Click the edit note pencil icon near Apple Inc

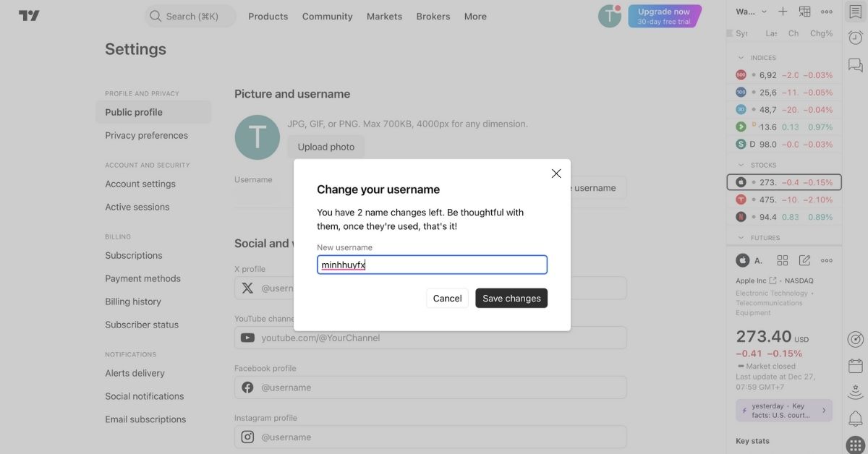804,260
